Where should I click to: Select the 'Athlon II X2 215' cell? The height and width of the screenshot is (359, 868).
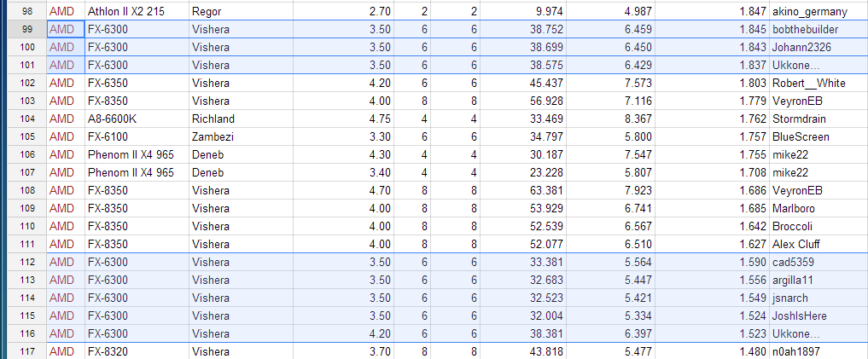coord(137,11)
